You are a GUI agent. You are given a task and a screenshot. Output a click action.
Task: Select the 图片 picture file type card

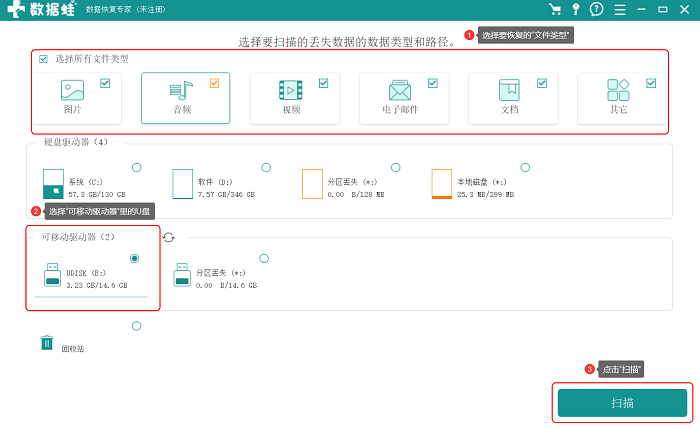tap(77, 98)
